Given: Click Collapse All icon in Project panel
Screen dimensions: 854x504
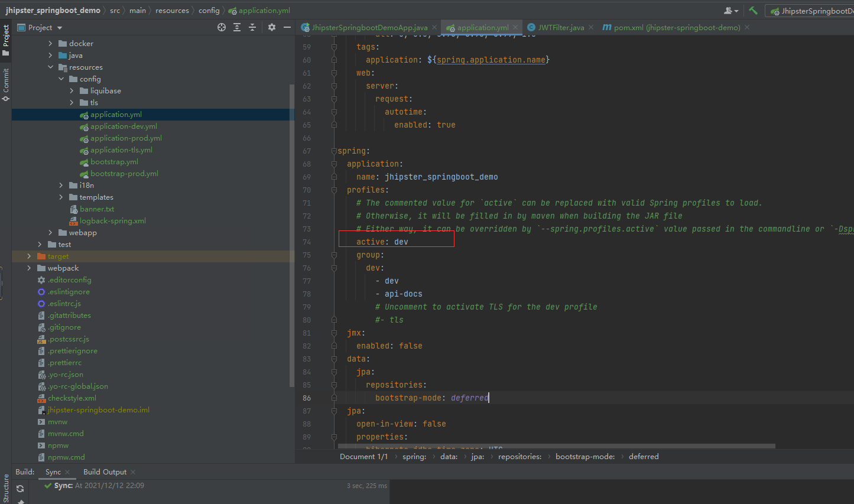Looking at the screenshot, I should [252, 27].
